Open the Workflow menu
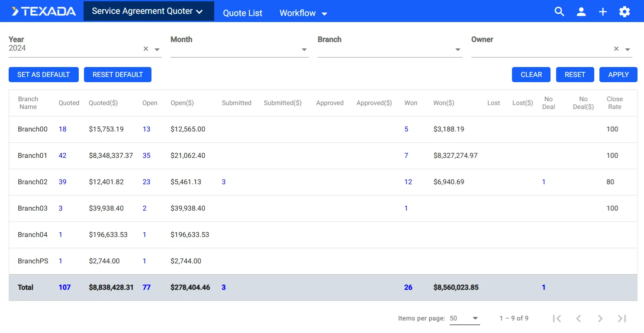 point(303,13)
